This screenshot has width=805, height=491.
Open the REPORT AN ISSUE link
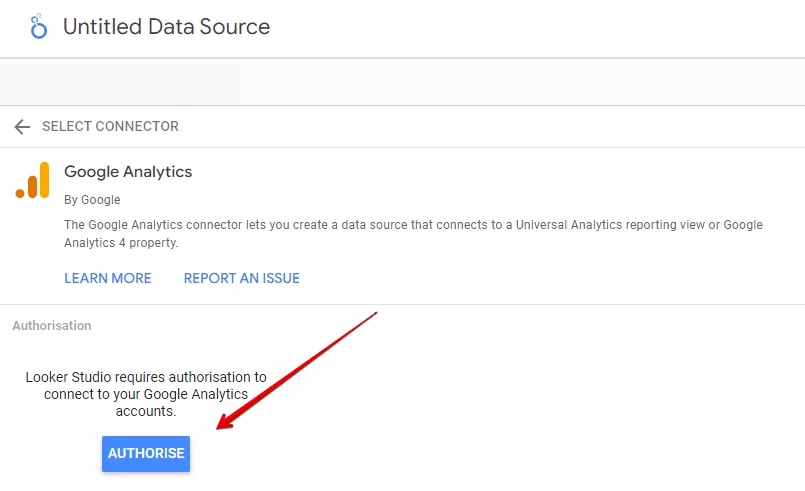(x=242, y=278)
